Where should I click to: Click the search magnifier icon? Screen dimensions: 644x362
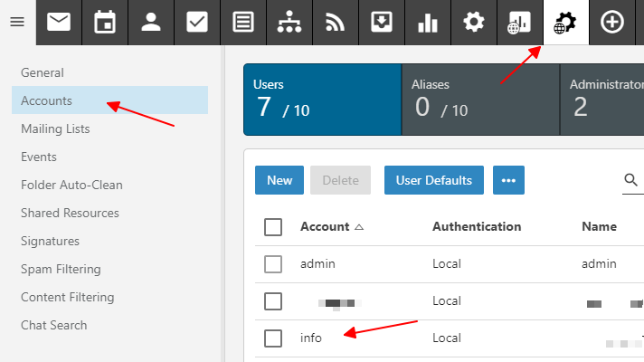click(x=630, y=180)
